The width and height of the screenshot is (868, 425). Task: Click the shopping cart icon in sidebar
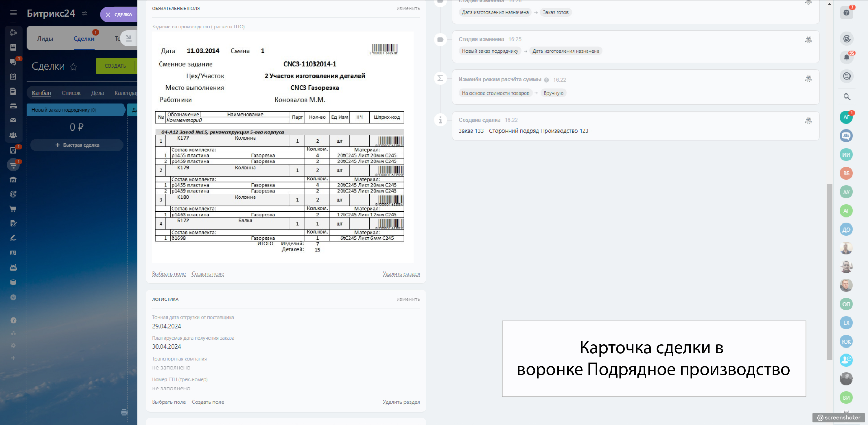click(x=13, y=209)
